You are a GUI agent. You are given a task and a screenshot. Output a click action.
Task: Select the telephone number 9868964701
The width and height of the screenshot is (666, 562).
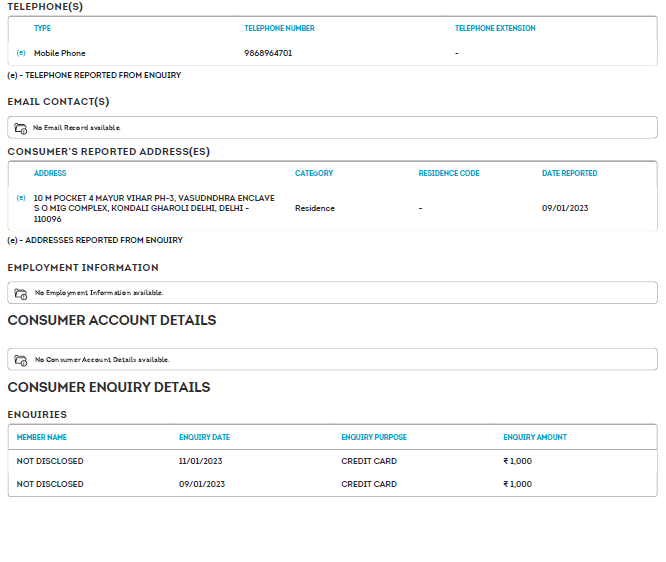pyautogui.click(x=268, y=53)
